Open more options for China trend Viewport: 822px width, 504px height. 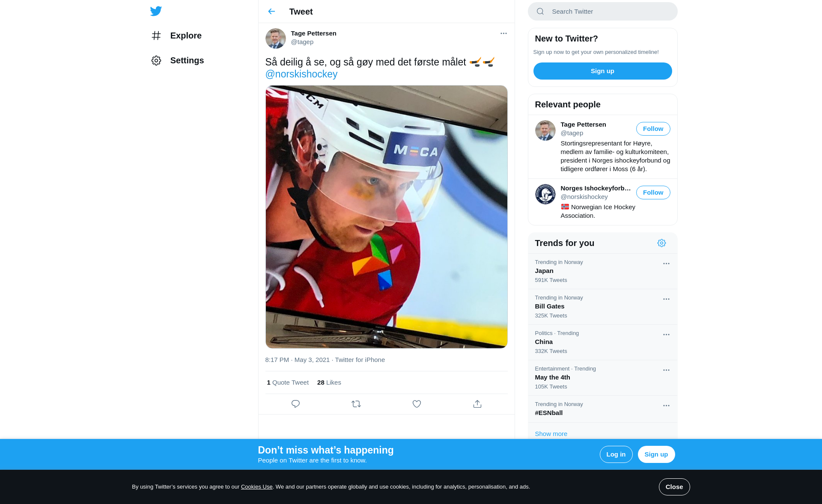tap(666, 335)
